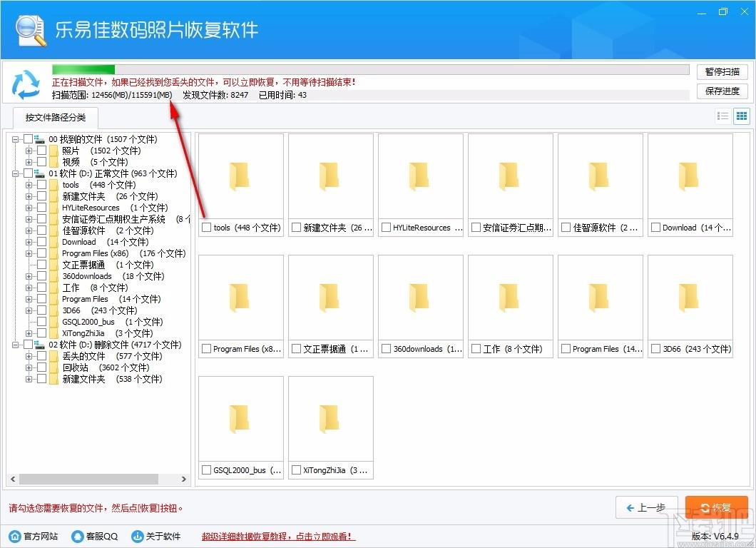Select the 佳智源软件 (2 个文件) tree row
Image resolution: width=756 pixels, height=548 pixels.
108,230
